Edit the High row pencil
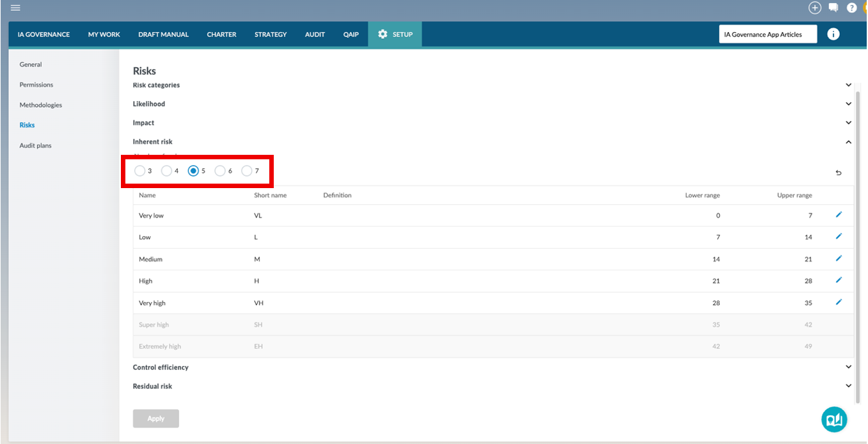 coord(839,280)
